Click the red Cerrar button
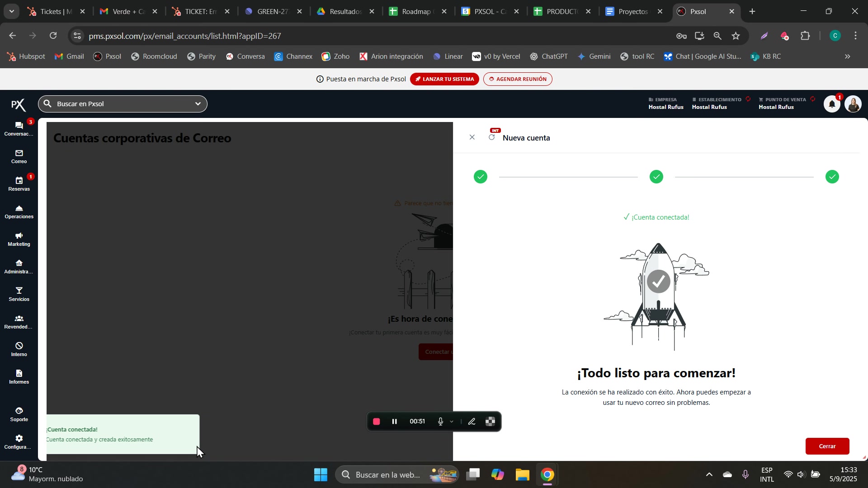The height and width of the screenshot is (488, 868). pos(827,446)
